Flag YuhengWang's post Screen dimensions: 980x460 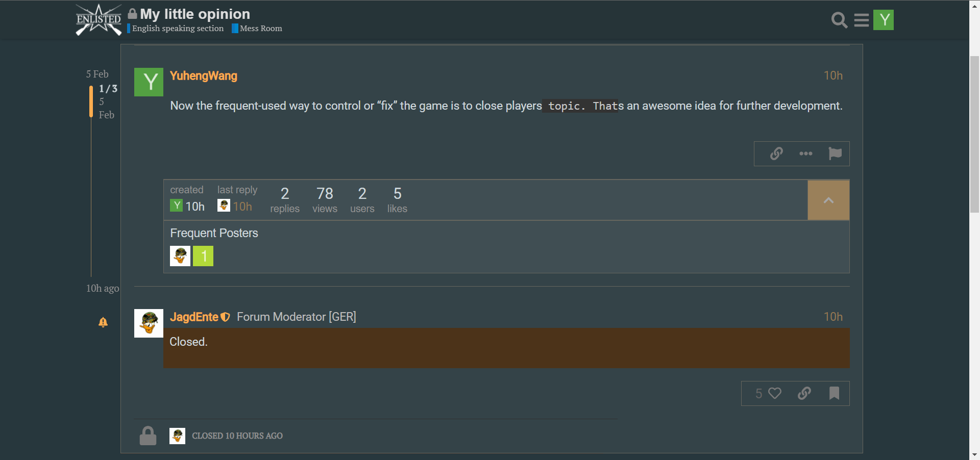tap(835, 154)
